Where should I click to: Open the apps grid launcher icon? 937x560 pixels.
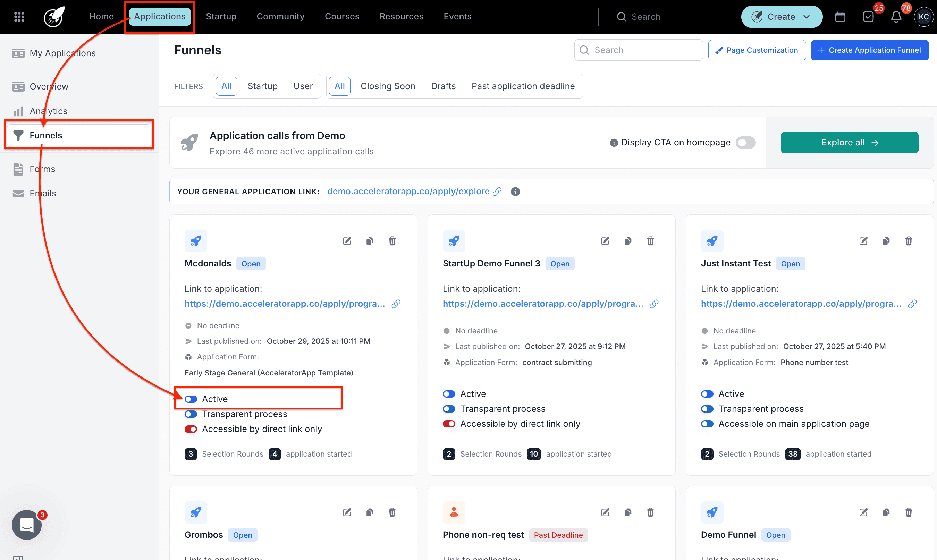click(19, 17)
